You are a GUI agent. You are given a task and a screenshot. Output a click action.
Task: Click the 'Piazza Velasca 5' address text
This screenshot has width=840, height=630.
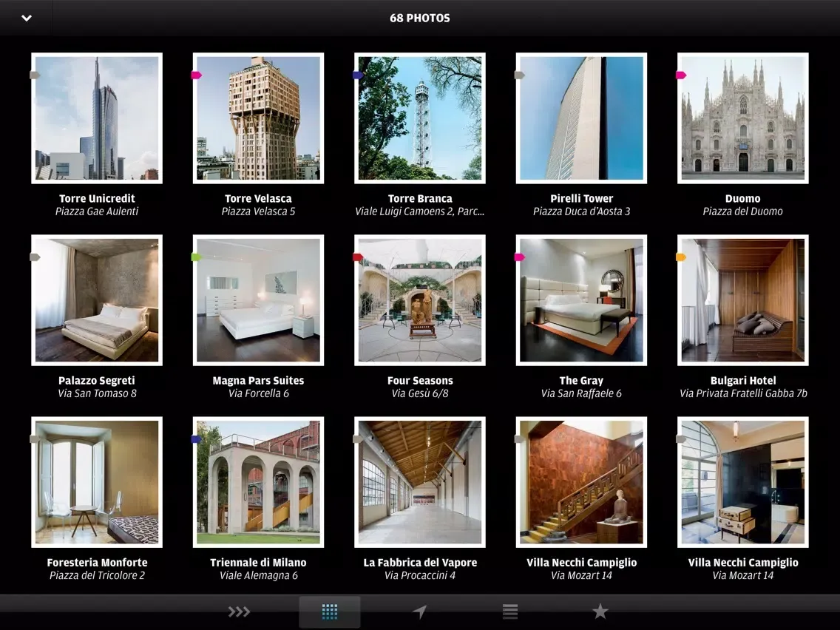[x=258, y=211]
